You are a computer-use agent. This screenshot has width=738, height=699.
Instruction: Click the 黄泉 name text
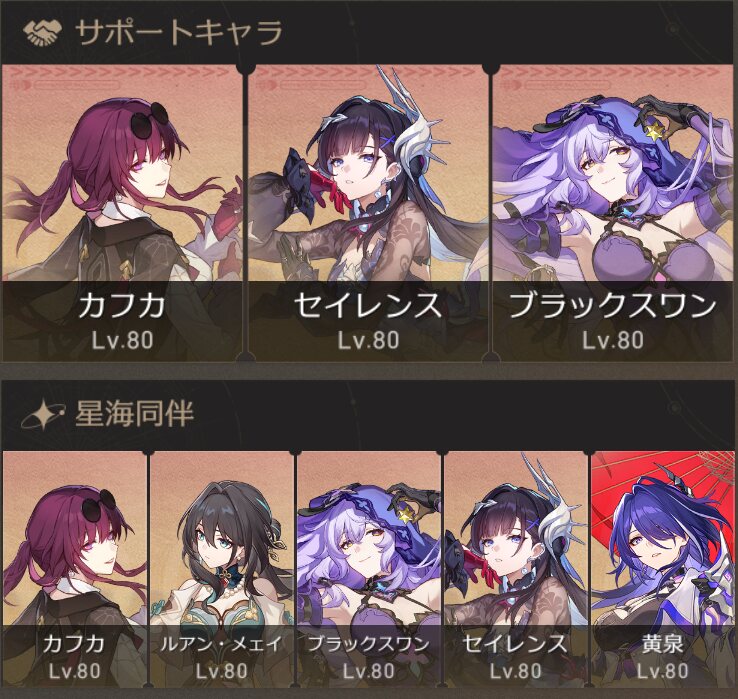(x=662, y=643)
